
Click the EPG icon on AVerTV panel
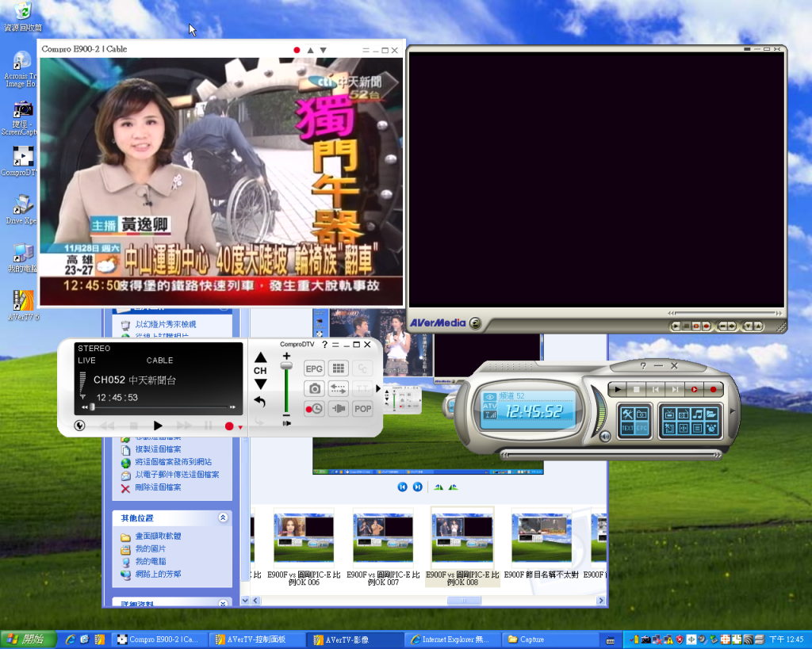point(642,429)
